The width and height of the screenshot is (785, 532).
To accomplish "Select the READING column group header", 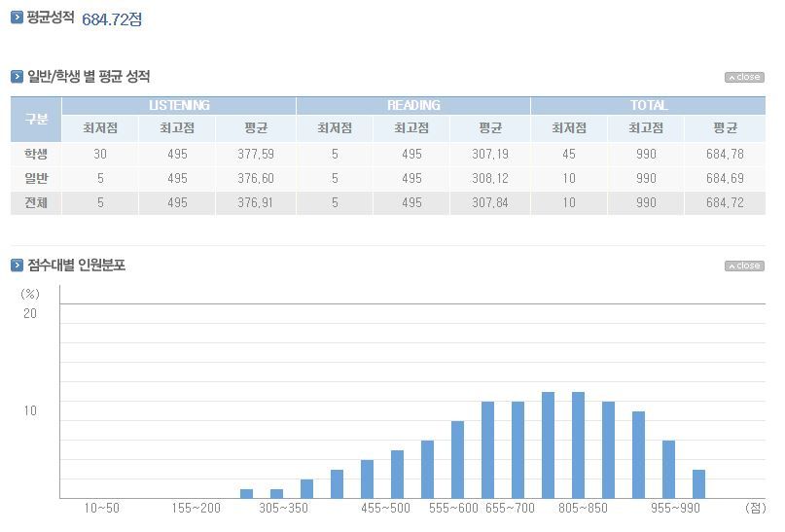I will (413, 105).
